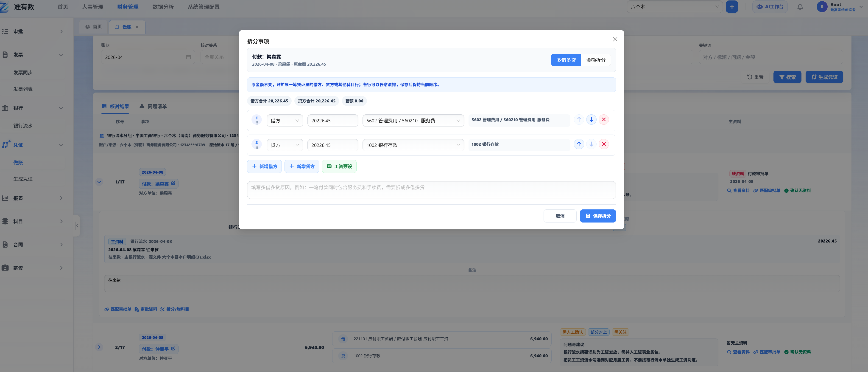This screenshot has height=372, width=868.
Task: Open the 系统管理配置 top menu
Action: 204,7
